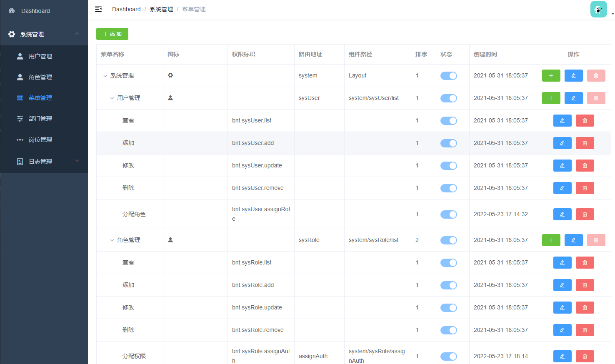615x364 pixels.
Task: Delete the bnt.sysRole.add row
Action: click(585, 285)
